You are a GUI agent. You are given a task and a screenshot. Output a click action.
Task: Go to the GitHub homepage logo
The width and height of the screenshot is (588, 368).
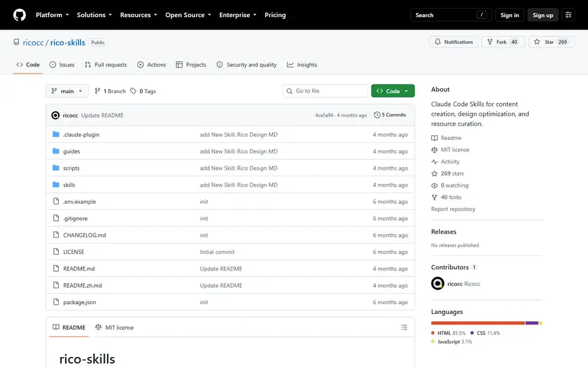pyautogui.click(x=20, y=15)
